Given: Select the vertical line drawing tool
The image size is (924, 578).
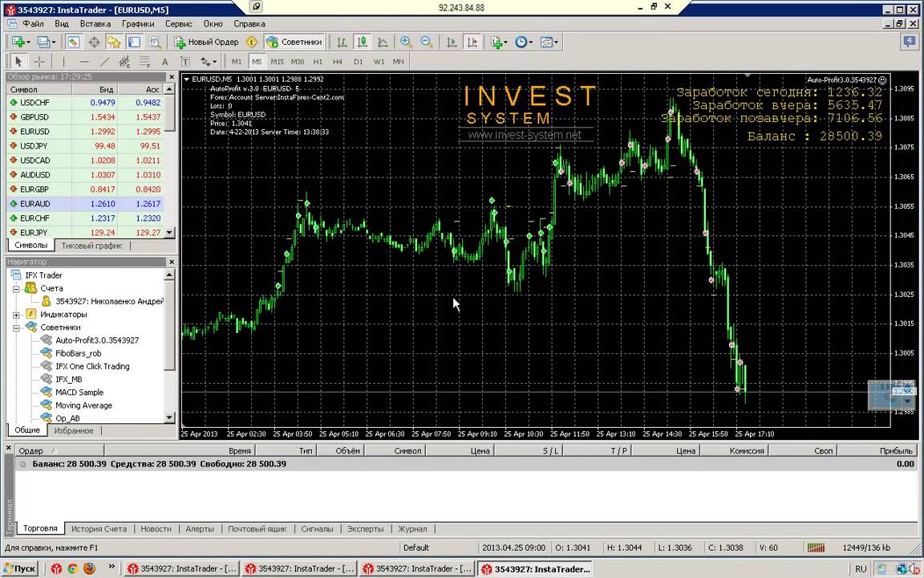Looking at the screenshot, I should coord(63,61).
